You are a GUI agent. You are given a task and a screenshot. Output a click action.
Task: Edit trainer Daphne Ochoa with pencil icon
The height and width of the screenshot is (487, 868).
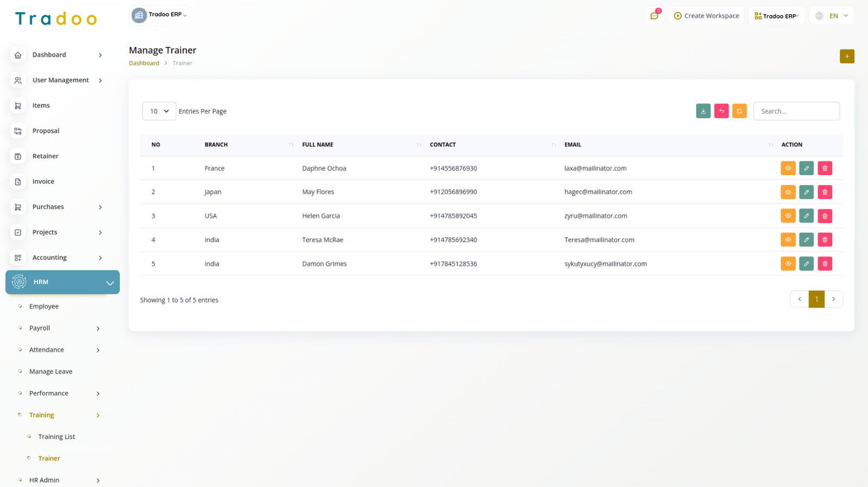click(x=806, y=168)
